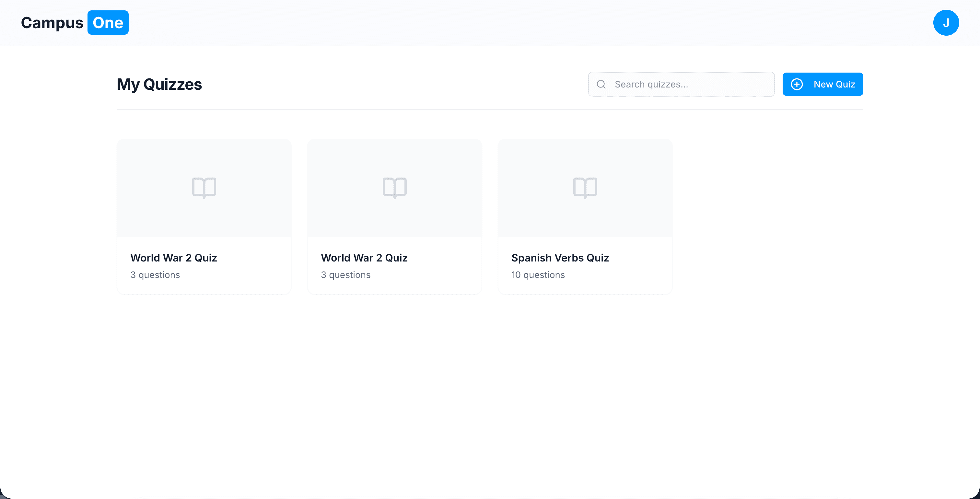Click the magnifier icon in search box
Viewport: 980px width, 499px height.
(601, 84)
